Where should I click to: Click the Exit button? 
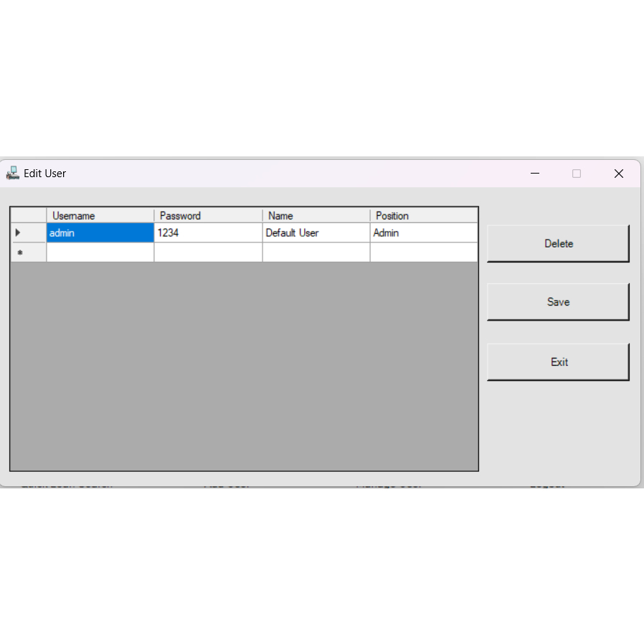tap(558, 362)
